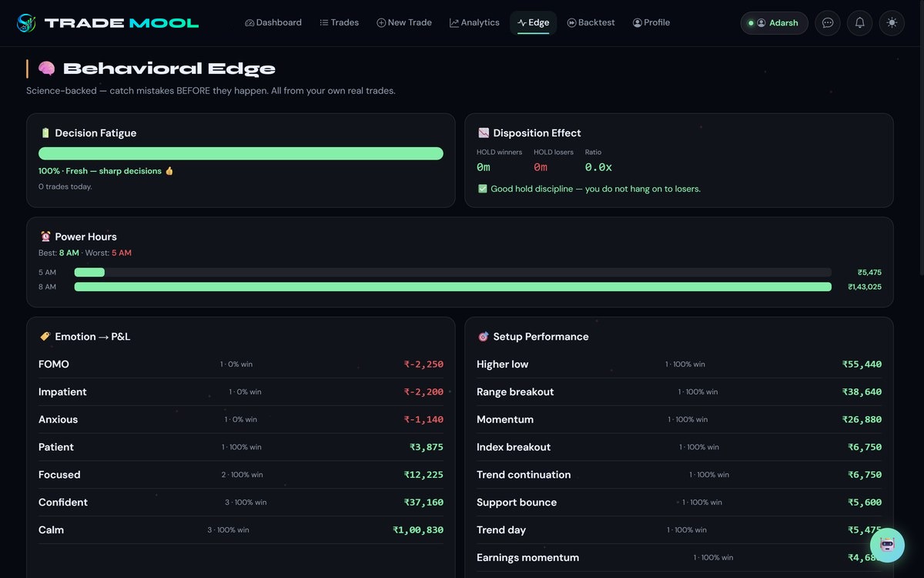The height and width of the screenshot is (578, 924).
Task: Click the Worst: 5 AM label
Action: [x=109, y=253]
